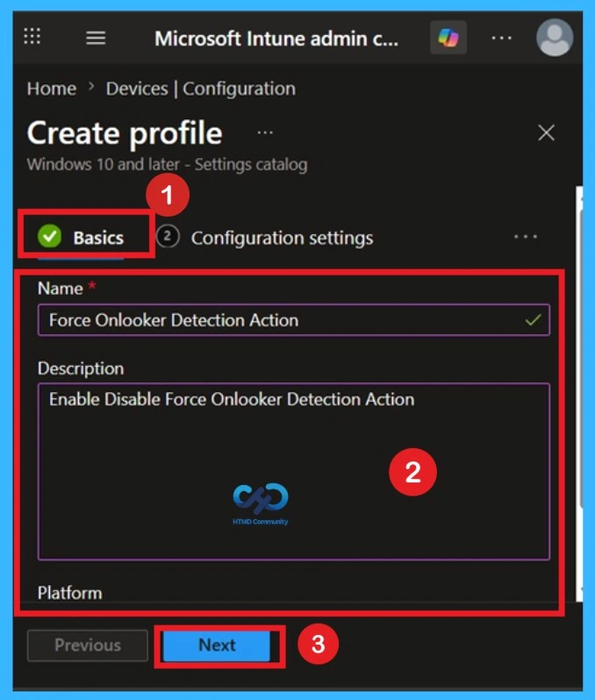Switch to Configuration settings step
Image resolution: width=595 pixels, height=700 pixels.
coord(265,237)
